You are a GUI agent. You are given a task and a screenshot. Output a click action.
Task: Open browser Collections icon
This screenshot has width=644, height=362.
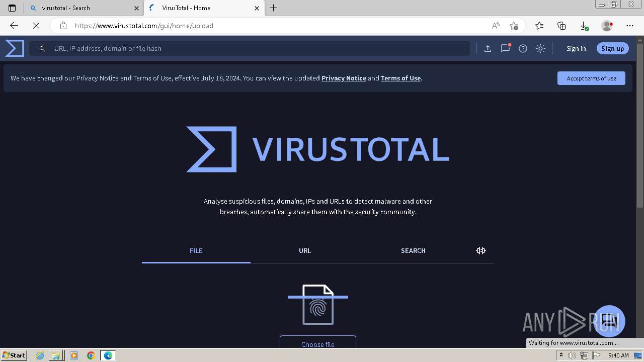click(561, 26)
